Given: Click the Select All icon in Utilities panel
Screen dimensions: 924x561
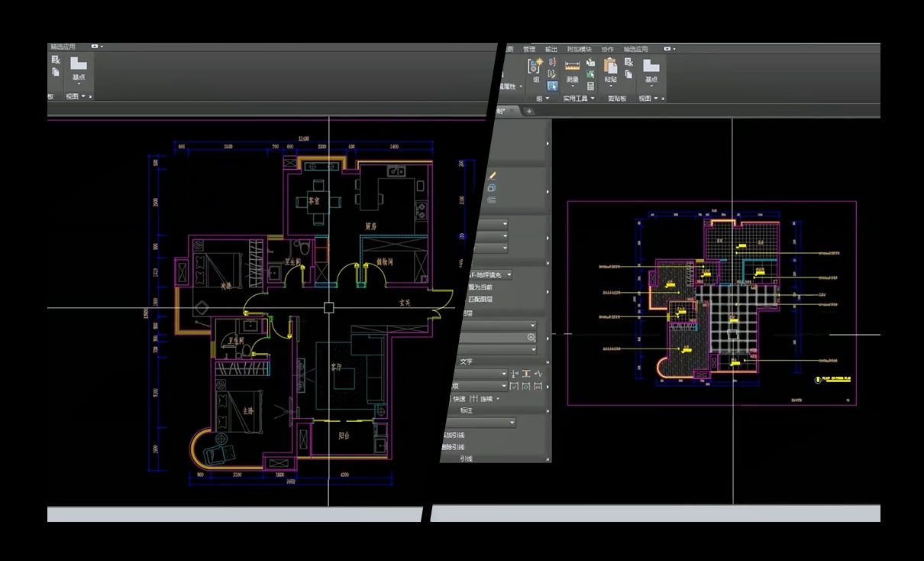Looking at the screenshot, I should pyautogui.click(x=590, y=74).
